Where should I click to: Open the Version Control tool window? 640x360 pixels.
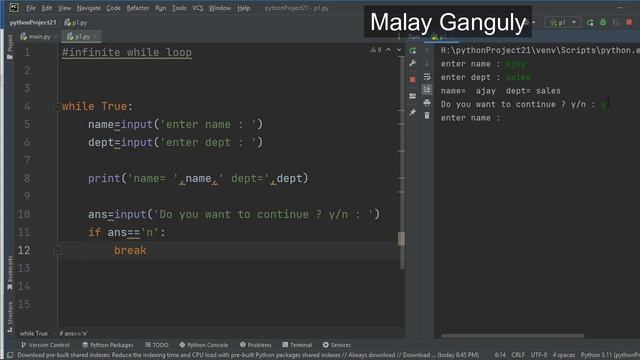45,345
